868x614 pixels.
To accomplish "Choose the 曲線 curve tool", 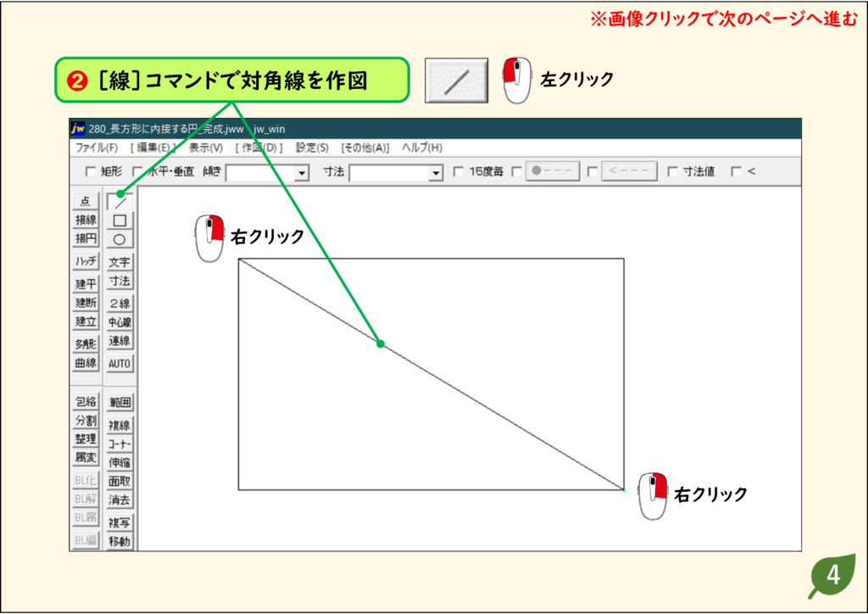I will pos(86,363).
